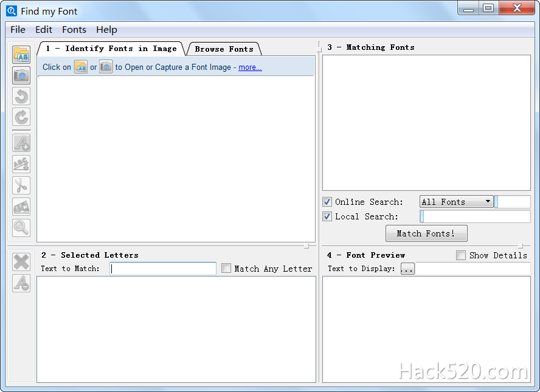Open the File menu
Viewport: 540px width, 392px height.
(x=18, y=30)
